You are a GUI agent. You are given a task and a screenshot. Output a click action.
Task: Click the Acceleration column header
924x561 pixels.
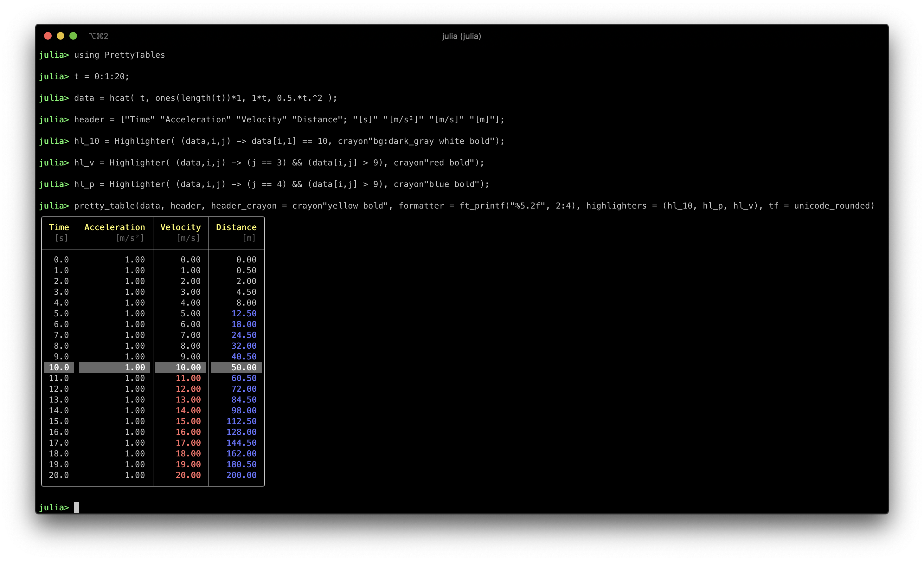click(114, 227)
